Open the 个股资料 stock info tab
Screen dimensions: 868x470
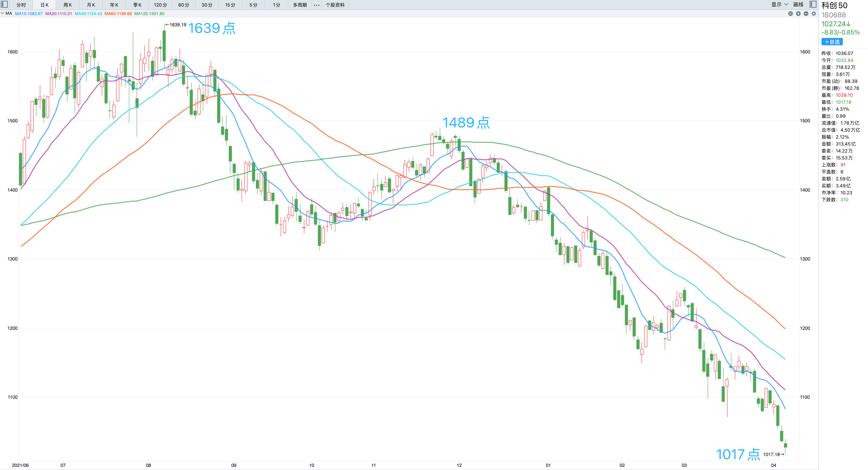[335, 5]
